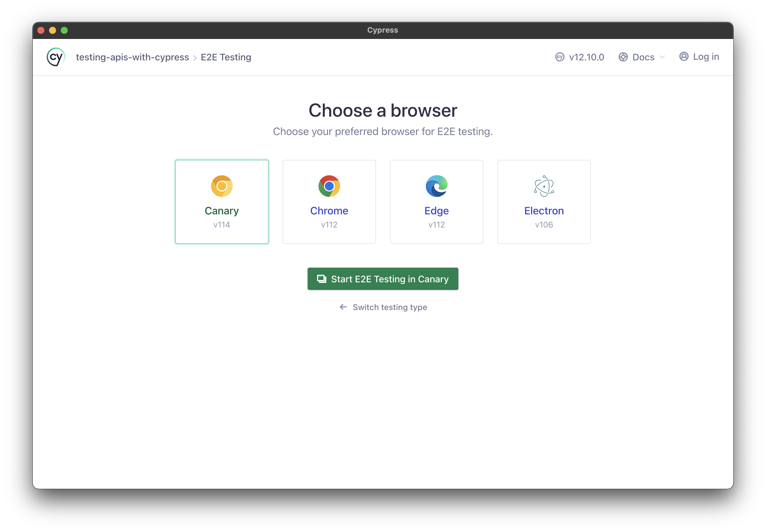Viewport: 766px width, 532px height.
Task: Click the Switch testing type link
Action: pos(383,307)
